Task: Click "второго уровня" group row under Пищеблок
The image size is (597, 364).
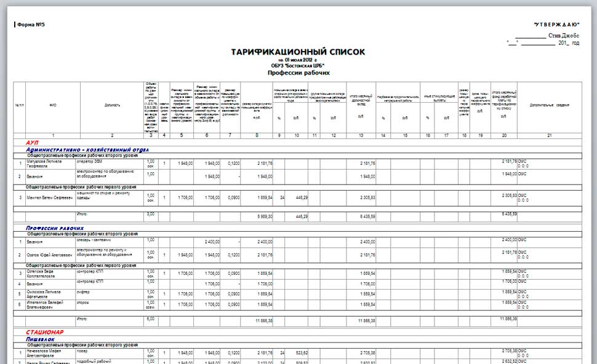Action: [297, 346]
